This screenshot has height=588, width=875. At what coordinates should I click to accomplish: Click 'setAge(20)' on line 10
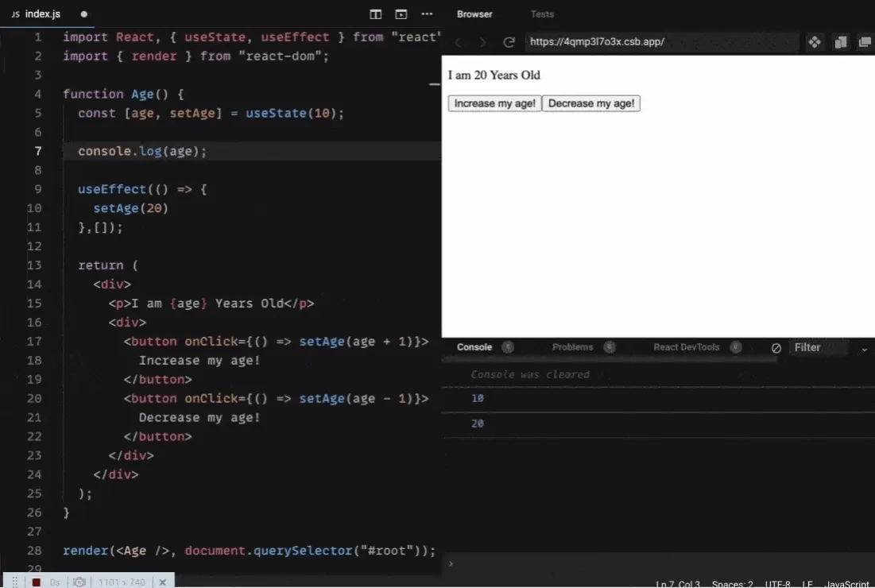130,208
